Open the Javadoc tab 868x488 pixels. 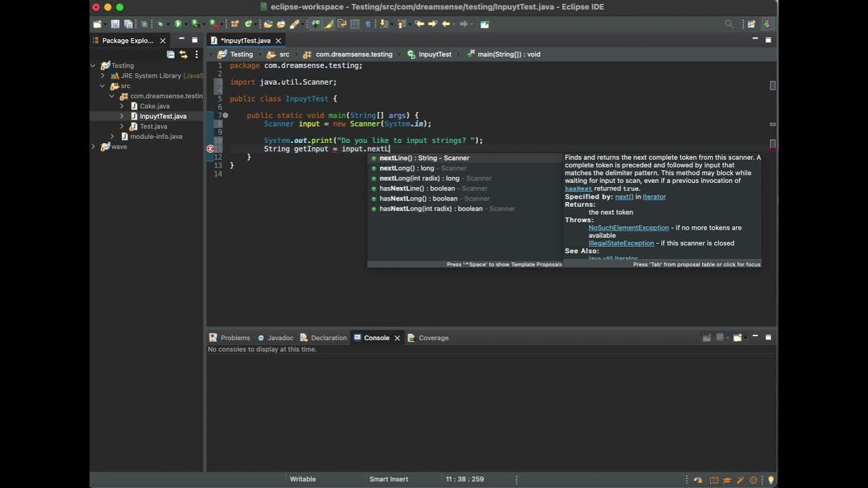point(280,338)
